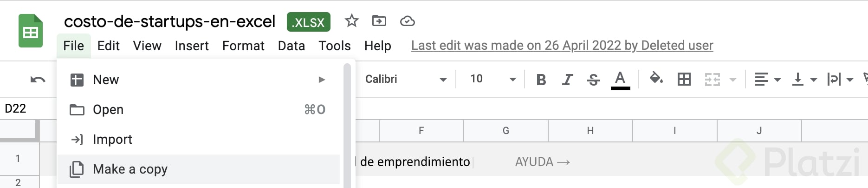Open the text colour picker
The width and height of the screenshot is (868, 188).
tap(620, 80)
